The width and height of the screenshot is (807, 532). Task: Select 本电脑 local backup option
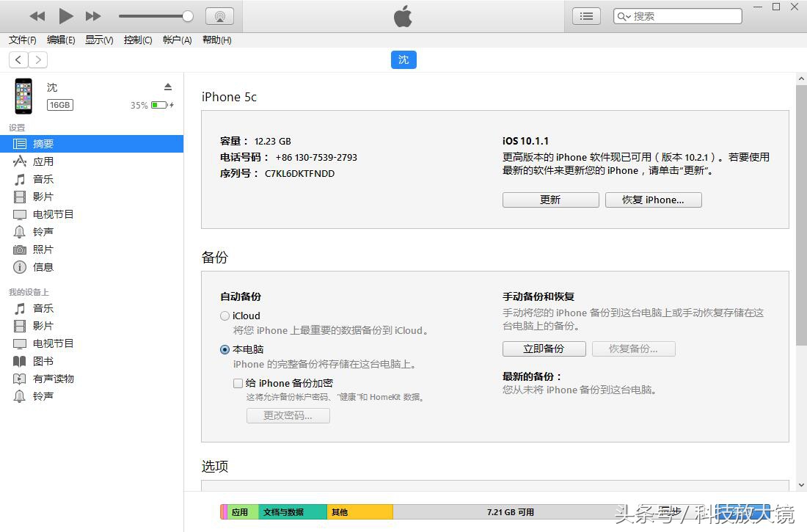[224, 349]
